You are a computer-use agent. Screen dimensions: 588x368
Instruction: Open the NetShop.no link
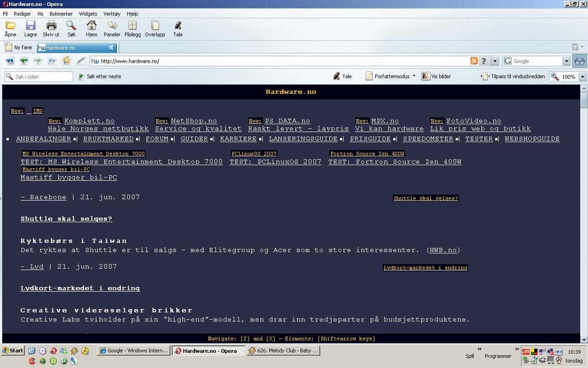click(194, 121)
